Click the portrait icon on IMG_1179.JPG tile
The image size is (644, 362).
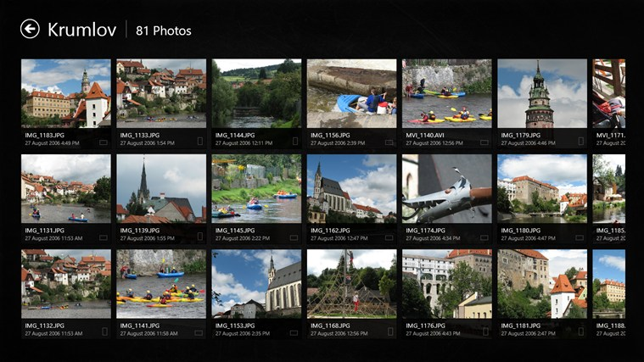pyautogui.click(x=581, y=142)
